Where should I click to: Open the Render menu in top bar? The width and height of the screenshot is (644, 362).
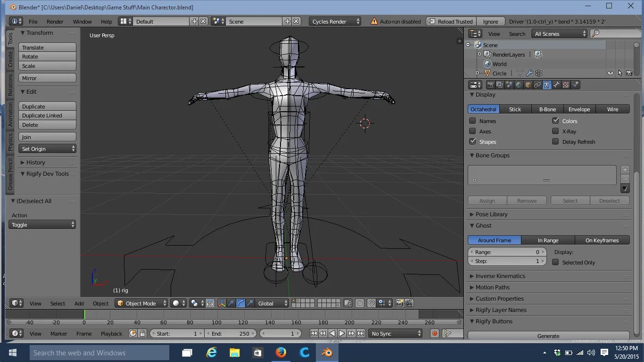(x=55, y=21)
